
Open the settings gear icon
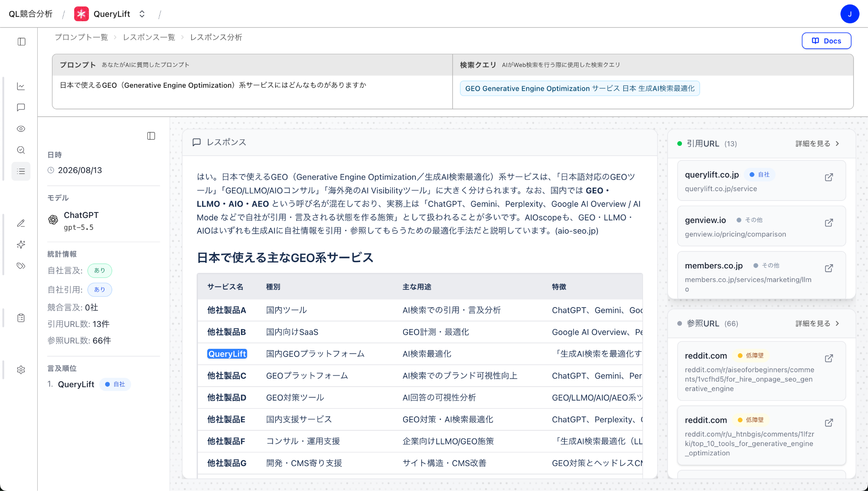[x=21, y=370]
